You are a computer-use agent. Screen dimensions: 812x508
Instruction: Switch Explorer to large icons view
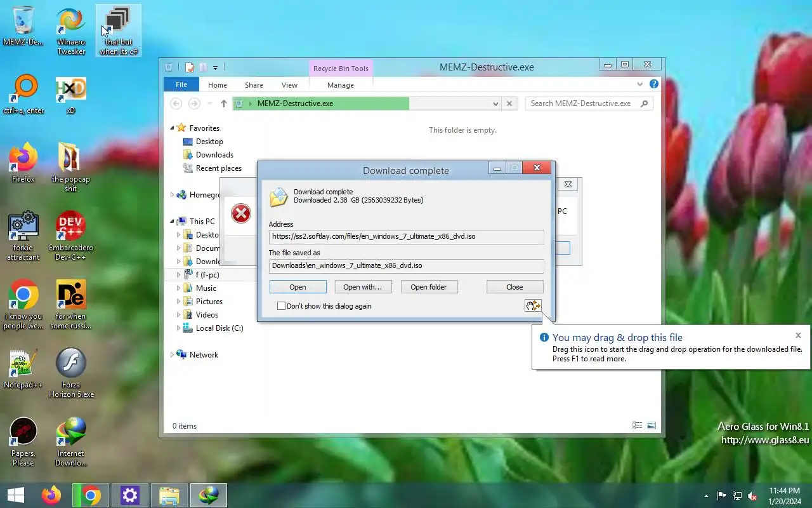coord(652,425)
